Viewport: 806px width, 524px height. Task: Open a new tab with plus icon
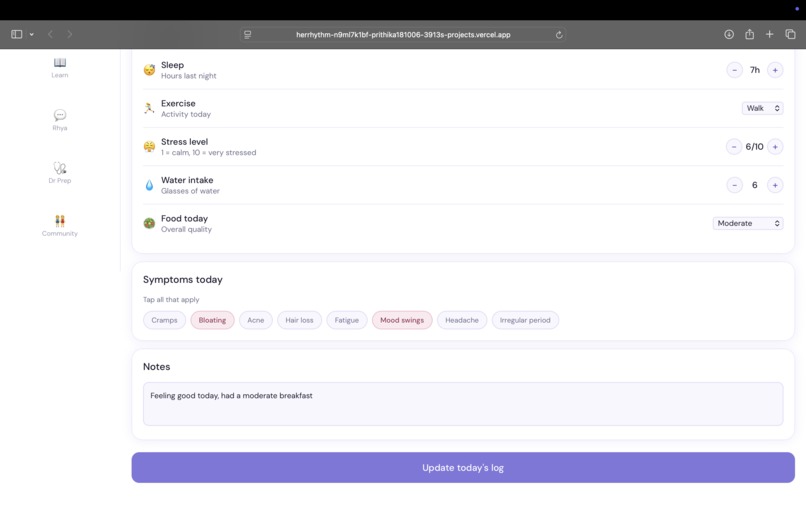[770, 34]
